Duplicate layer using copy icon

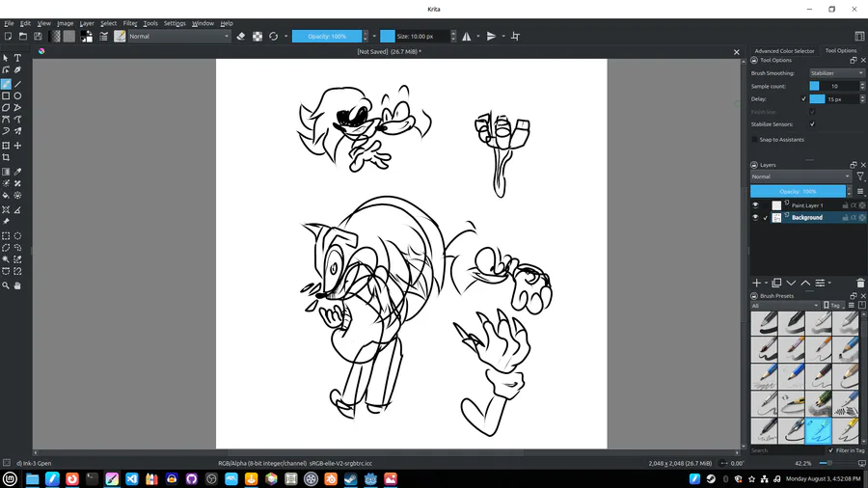click(776, 284)
